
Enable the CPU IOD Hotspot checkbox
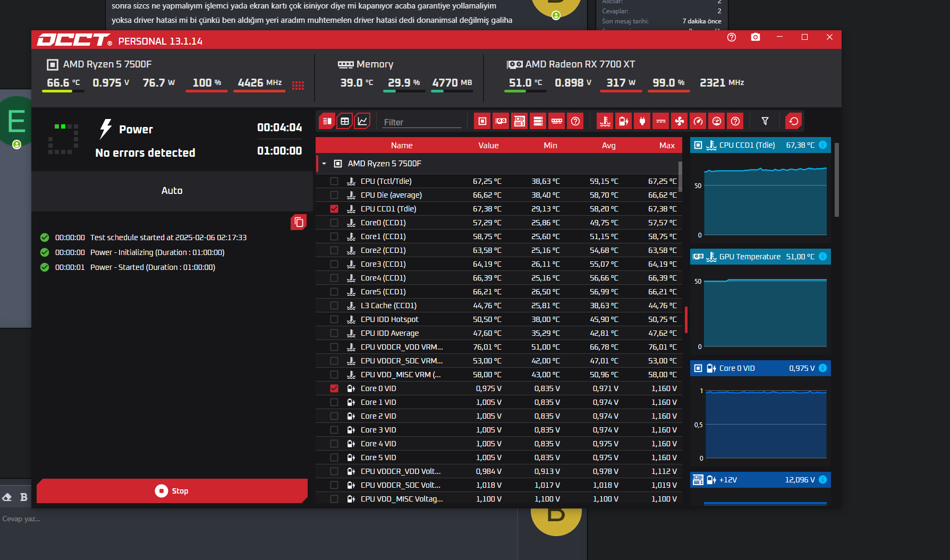point(334,319)
